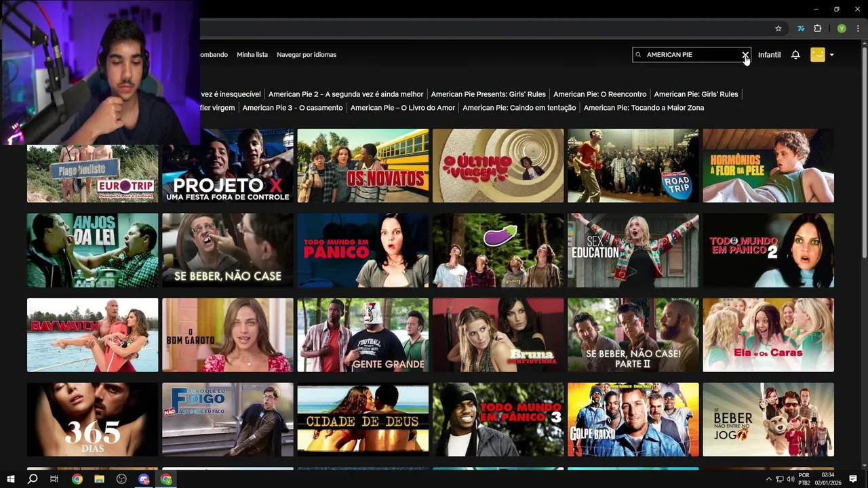Open Todo Mundo em Pânico 3 thumbnail
Viewport: 868px width, 488px height.
[498, 420]
